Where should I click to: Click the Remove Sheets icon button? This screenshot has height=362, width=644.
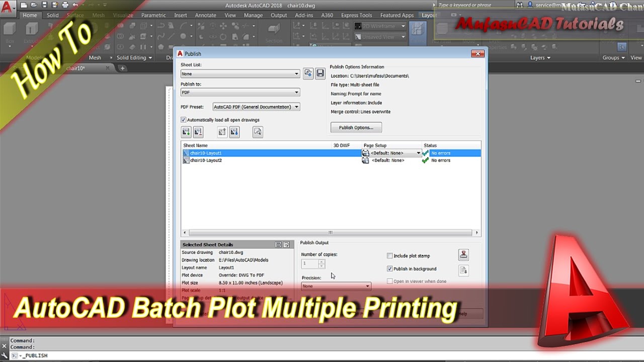[198, 132]
